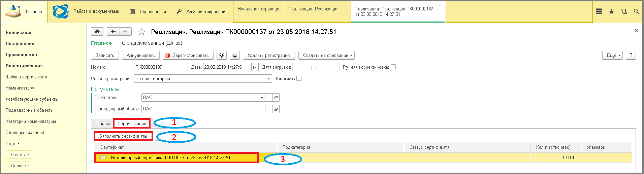Open Администрирование section
Image resolution: width=644 pixels, height=174 pixels.
pos(202,11)
